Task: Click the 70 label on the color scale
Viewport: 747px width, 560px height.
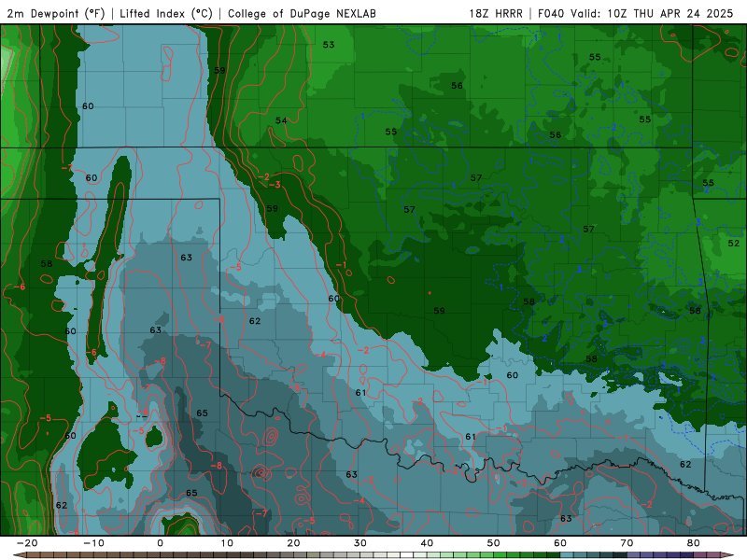Action: [x=627, y=543]
